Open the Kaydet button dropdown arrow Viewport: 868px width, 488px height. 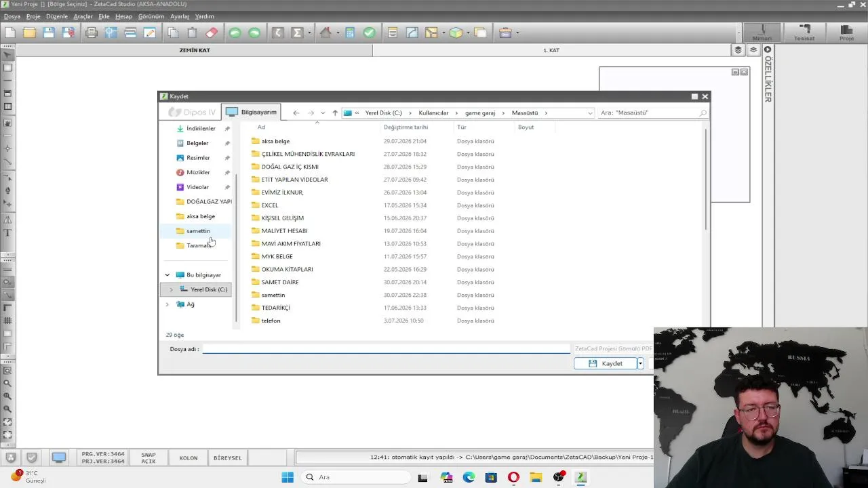click(639, 364)
